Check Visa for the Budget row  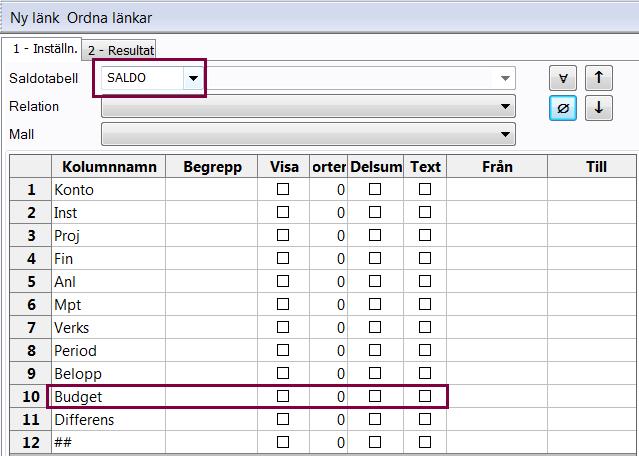pyautogui.click(x=283, y=396)
